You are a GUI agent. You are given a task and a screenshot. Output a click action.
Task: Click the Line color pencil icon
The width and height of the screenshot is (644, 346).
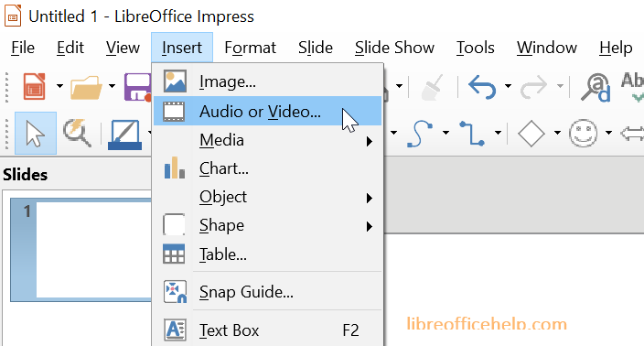click(x=124, y=134)
